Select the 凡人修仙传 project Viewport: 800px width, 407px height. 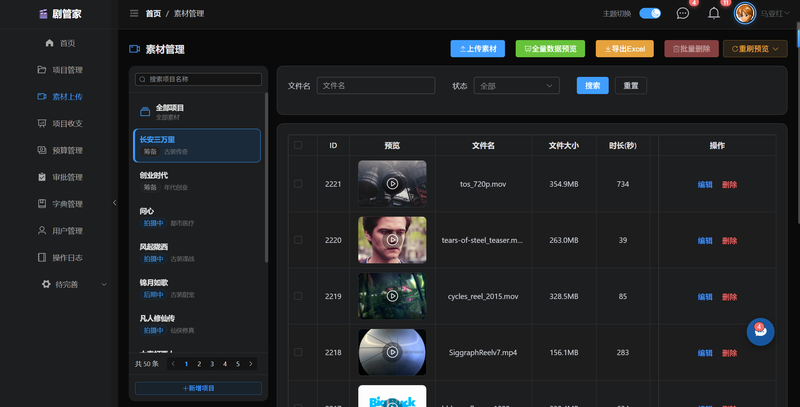197,324
